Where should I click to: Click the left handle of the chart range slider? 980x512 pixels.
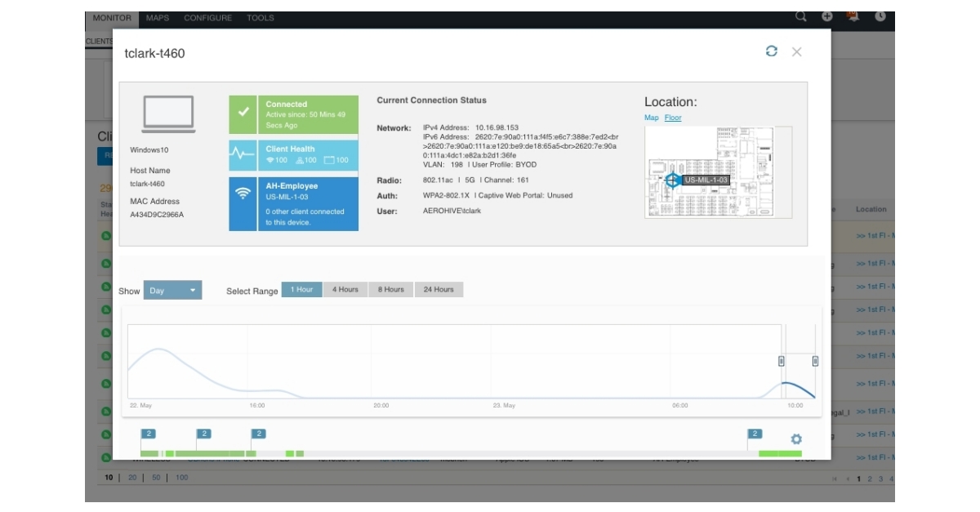782,361
